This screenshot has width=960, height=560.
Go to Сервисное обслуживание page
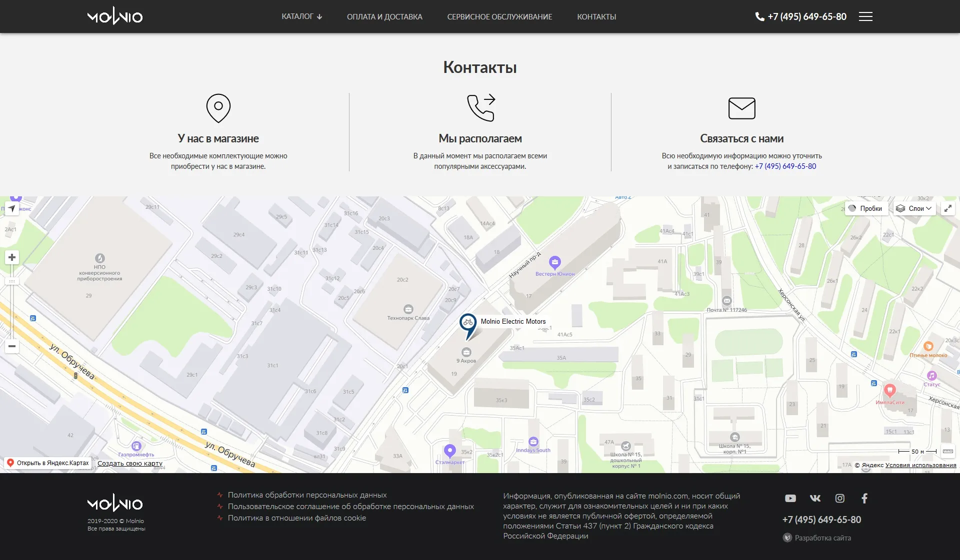499,16
